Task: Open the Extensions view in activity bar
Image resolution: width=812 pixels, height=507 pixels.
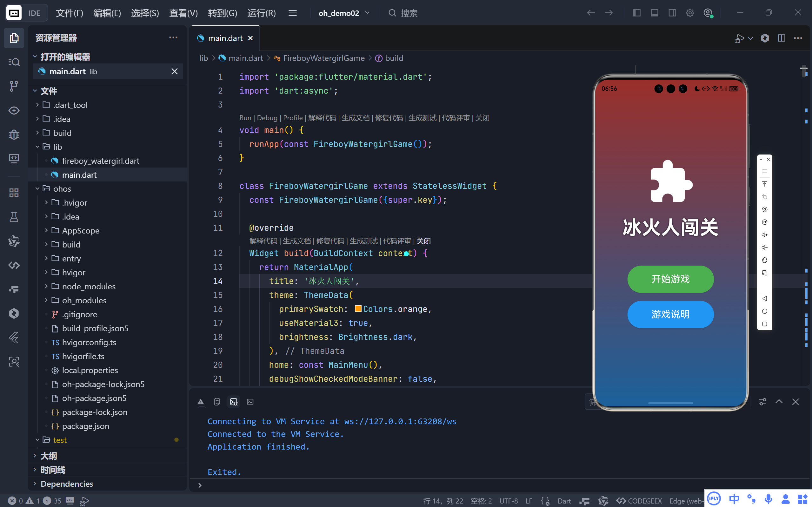Action: tap(14, 193)
